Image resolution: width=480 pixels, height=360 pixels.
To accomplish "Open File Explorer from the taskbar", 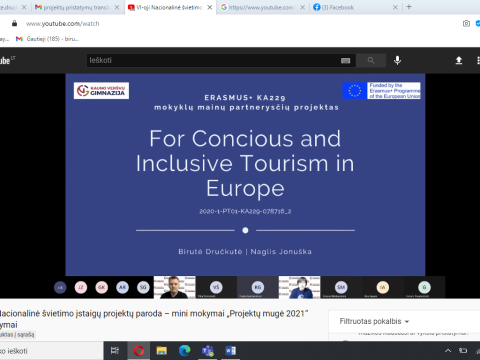I will point(162,351).
